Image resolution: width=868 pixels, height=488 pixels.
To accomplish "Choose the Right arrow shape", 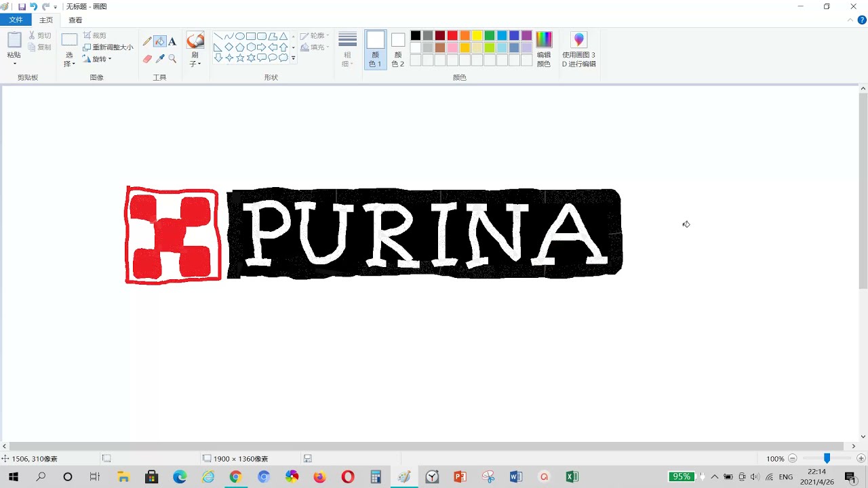I will (x=262, y=47).
